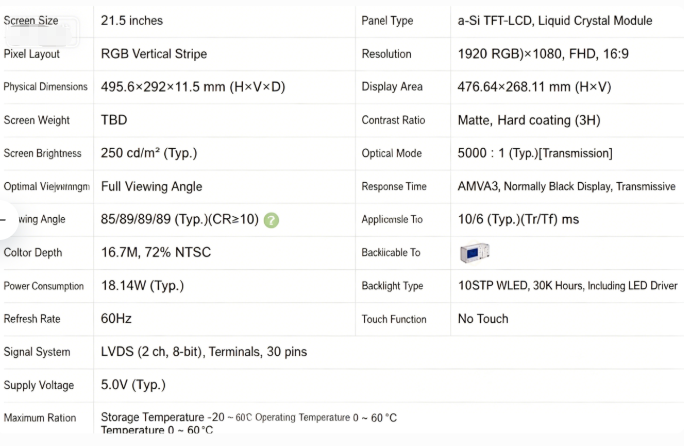684x446 pixels.
Task: Click the No Touch value
Action: [483, 319]
